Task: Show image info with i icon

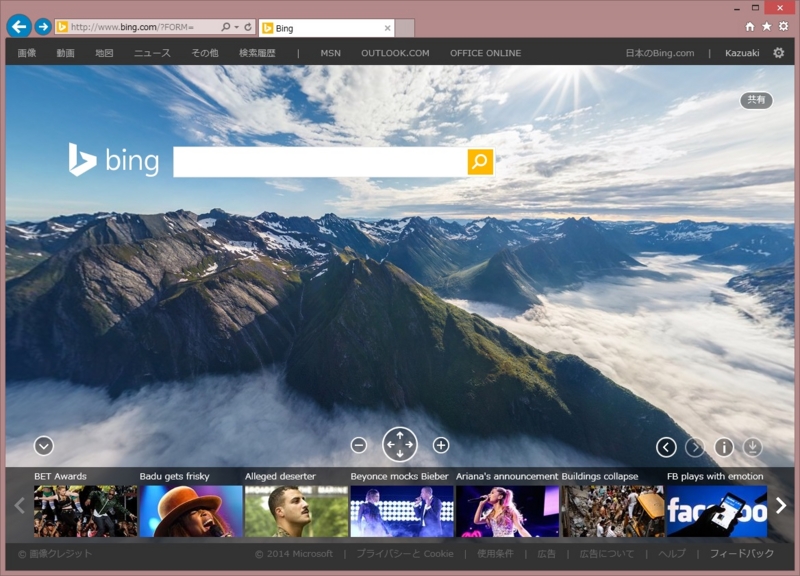Action: [723, 447]
